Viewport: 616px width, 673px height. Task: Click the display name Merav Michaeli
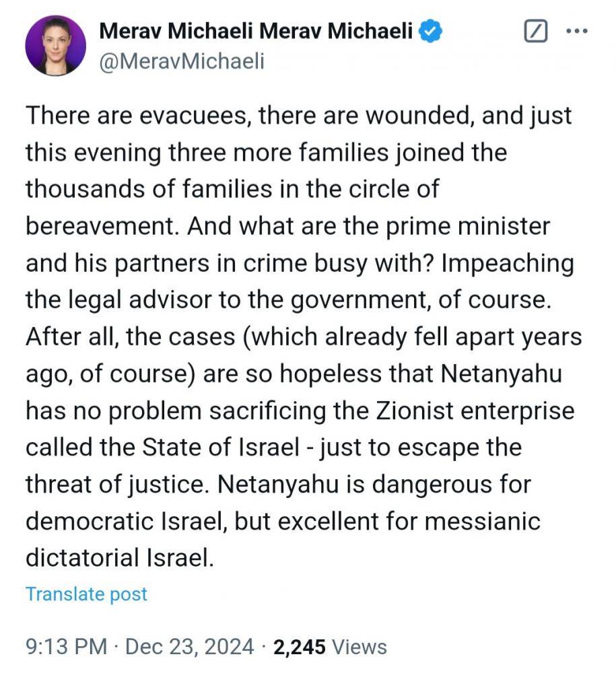tap(256, 31)
